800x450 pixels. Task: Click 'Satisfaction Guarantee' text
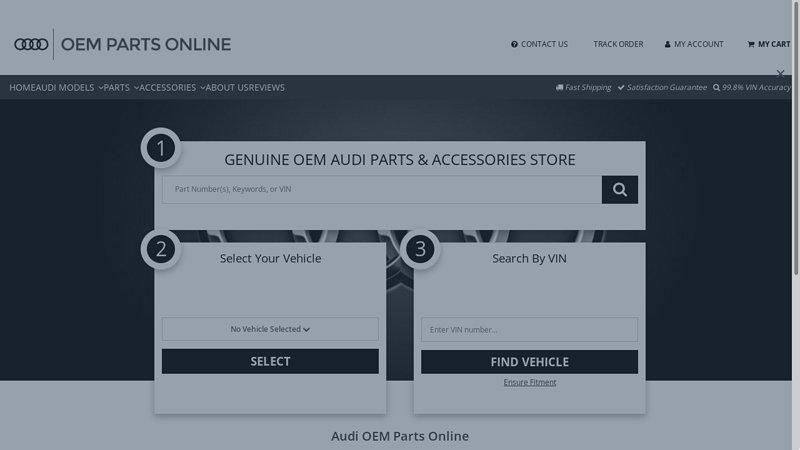pyautogui.click(x=667, y=87)
